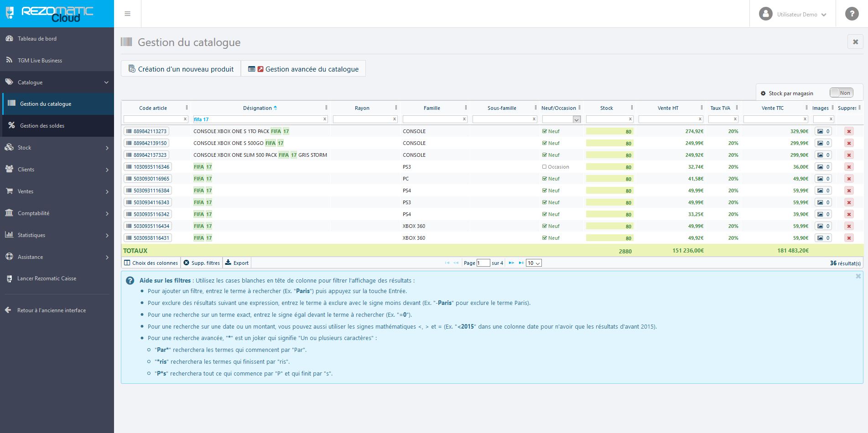Image resolution: width=868 pixels, height=433 pixels.
Task: Go to next page arrow
Action: click(x=511, y=263)
